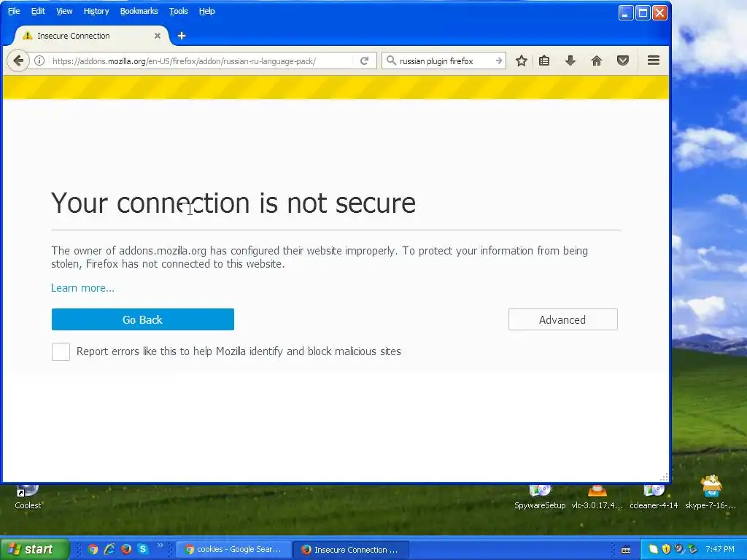Click the search magnifier icon
The height and width of the screenshot is (560, 747).
(391, 61)
